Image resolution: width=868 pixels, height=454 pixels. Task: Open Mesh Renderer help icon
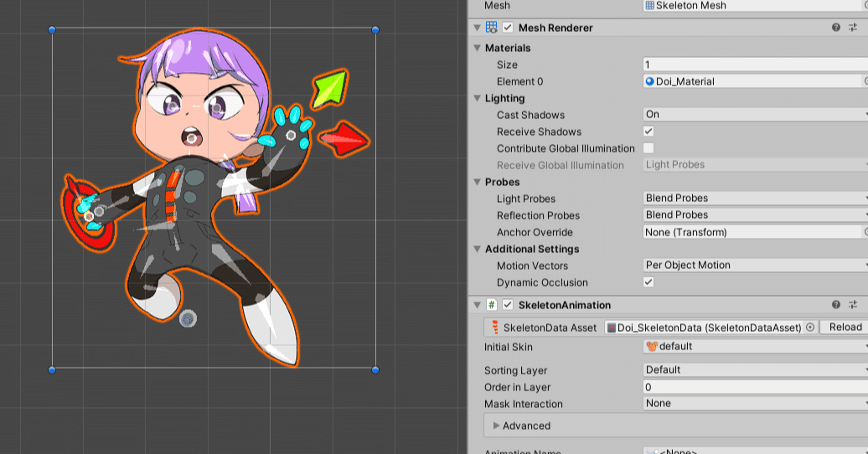pyautogui.click(x=836, y=27)
